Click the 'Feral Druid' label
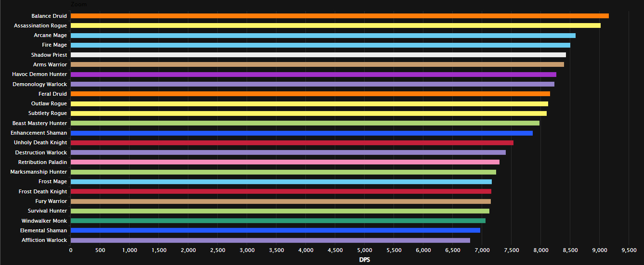 53,94
